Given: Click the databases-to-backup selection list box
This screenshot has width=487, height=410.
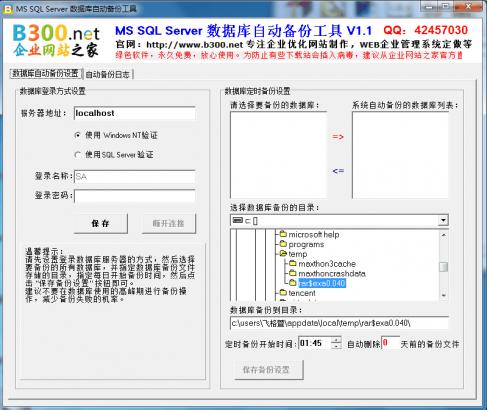Looking at the screenshot, I should point(278,155).
